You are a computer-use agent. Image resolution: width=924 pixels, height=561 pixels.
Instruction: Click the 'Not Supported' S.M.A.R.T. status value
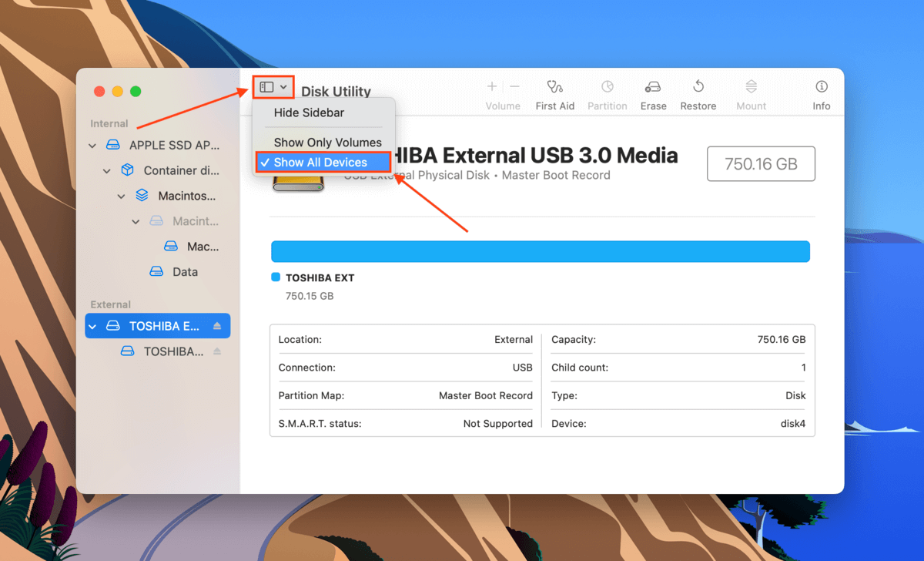pyautogui.click(x=498, y=424)
